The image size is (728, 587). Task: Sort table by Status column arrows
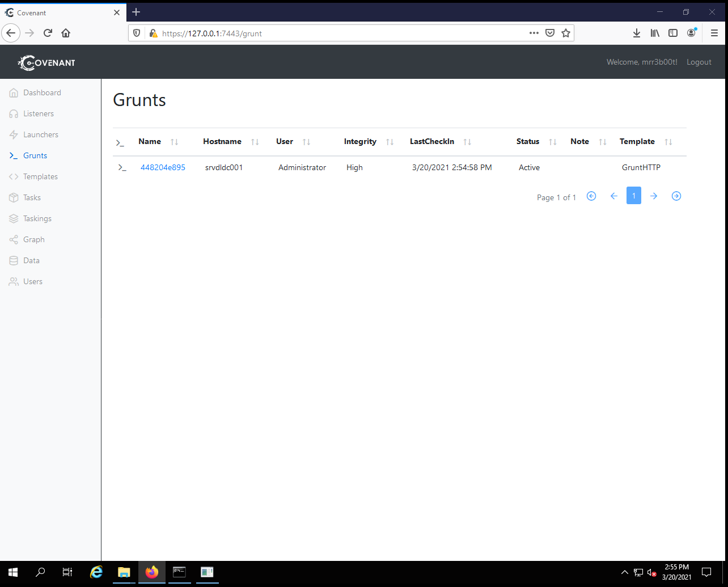[x=553, y=142]
